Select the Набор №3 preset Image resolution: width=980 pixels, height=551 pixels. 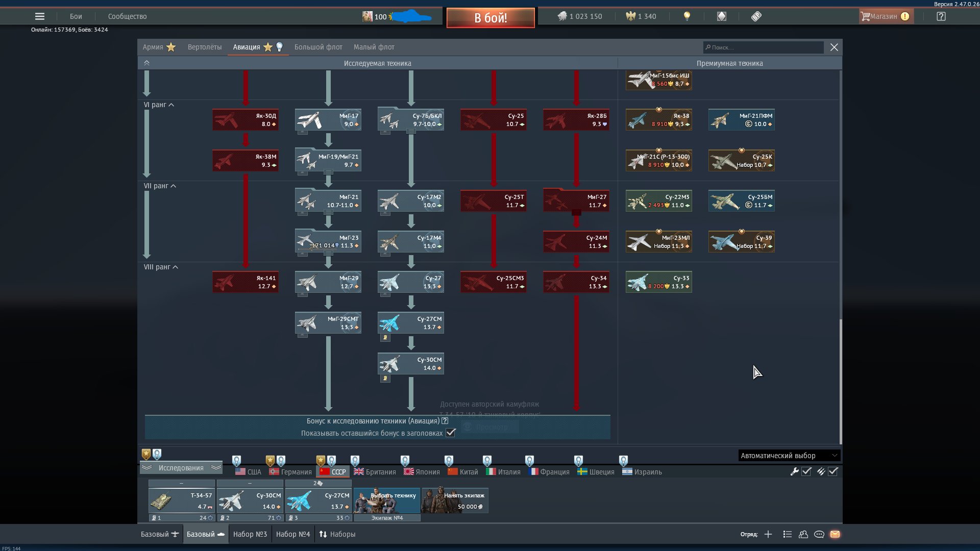(250, 534)
